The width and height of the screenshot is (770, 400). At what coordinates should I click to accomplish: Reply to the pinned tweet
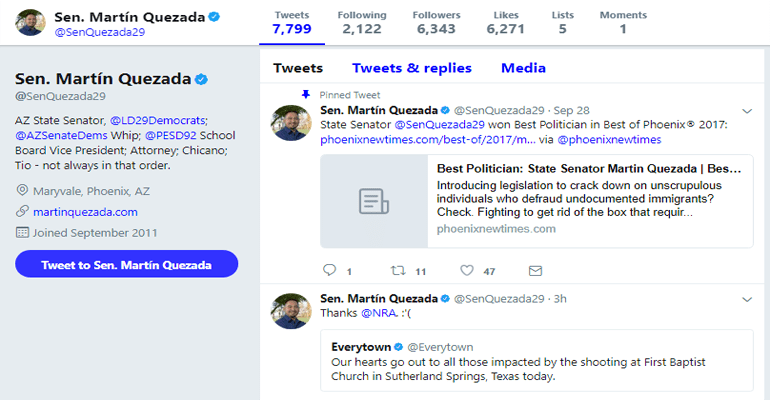[330, 271]
